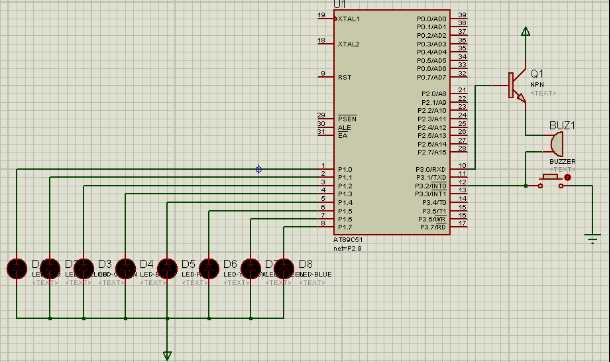Click the NPN value text under Q1
The image size is (610, 362).
(537, 84)
